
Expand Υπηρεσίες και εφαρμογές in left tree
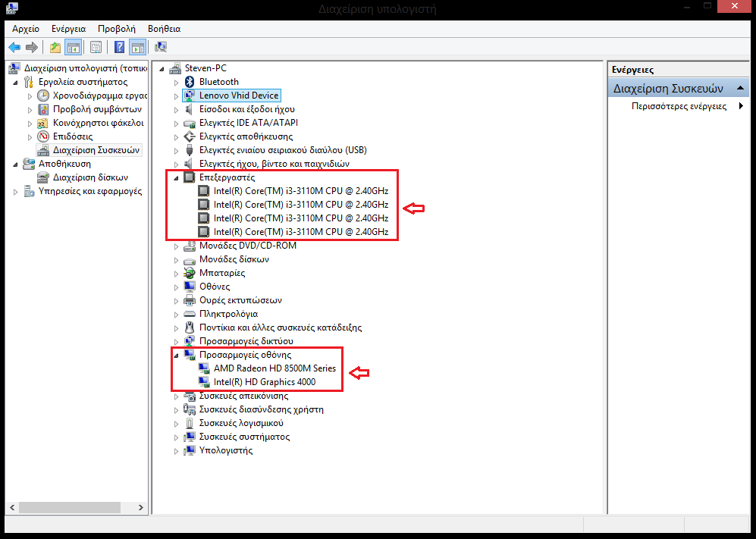(15, 192)
